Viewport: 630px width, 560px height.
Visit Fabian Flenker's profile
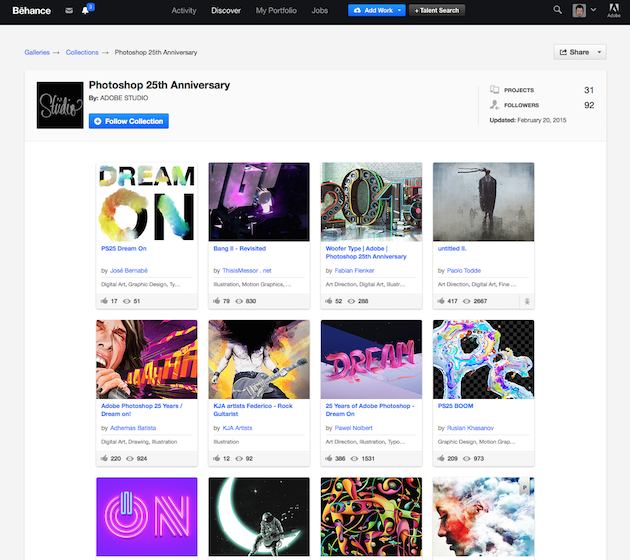point(354,270)
